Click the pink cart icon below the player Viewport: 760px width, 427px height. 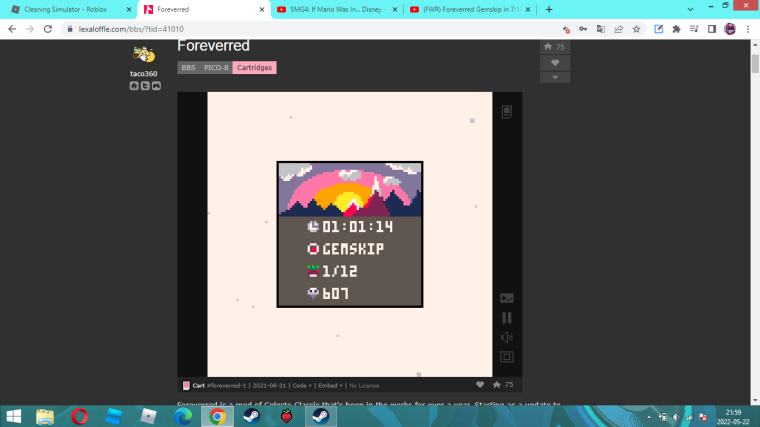coord(186,385)
